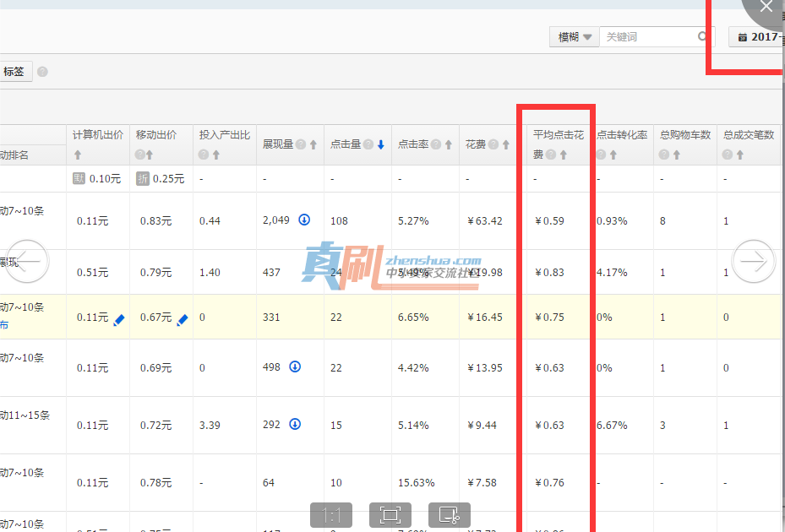Select 4.17% conversion rate cell

coord(612,272)
